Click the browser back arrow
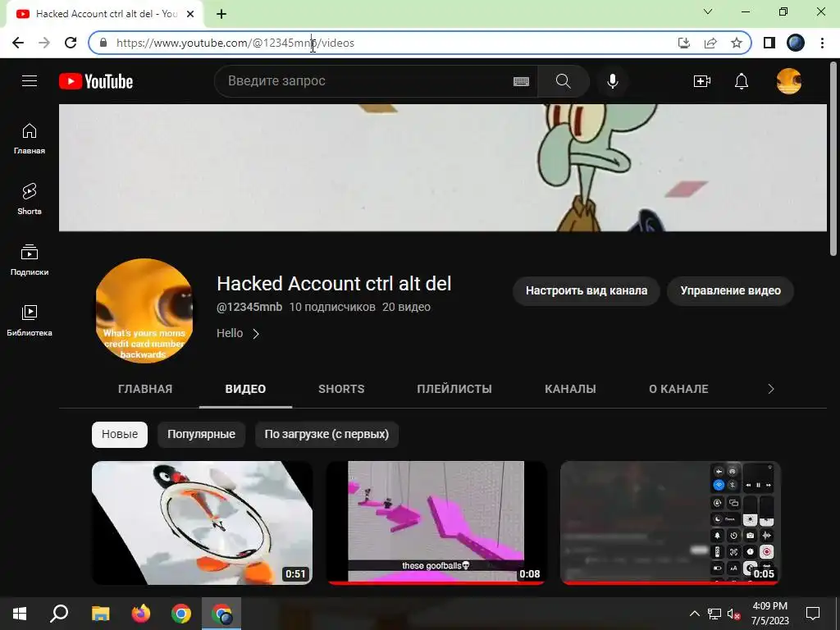The width and height of the screenshot is (840, 630). pos(18,43)
